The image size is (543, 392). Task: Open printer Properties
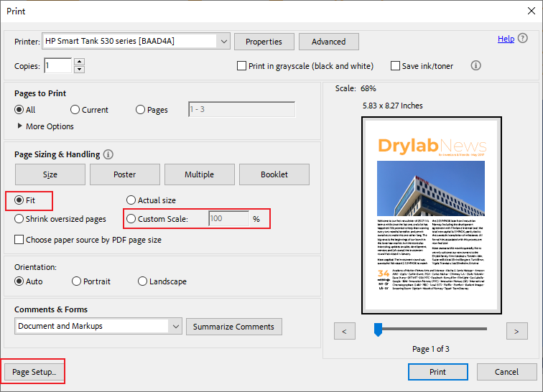point(264,42)
